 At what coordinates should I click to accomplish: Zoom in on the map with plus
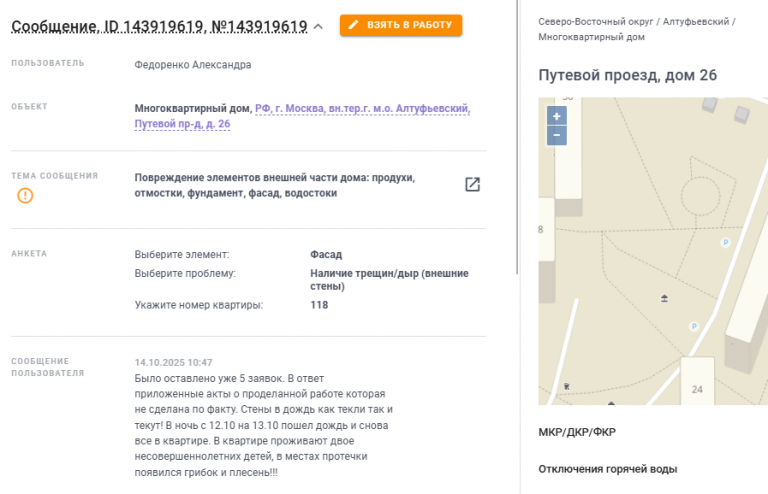[557, 116]
